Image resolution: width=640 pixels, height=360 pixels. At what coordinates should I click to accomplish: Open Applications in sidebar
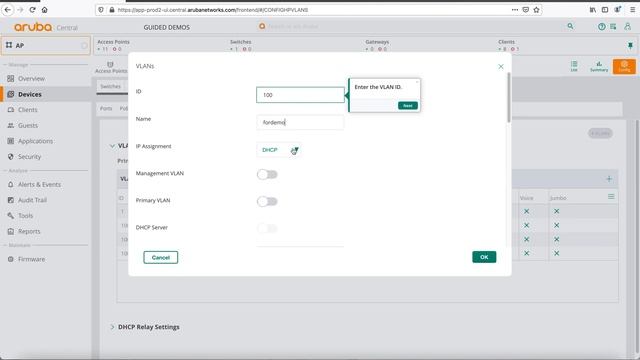coord(35,141)
